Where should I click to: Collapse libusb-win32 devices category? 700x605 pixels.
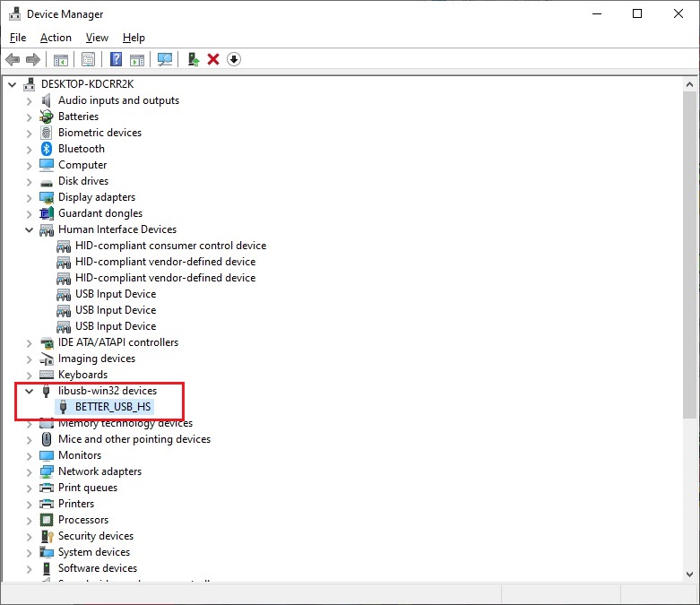(x=29, y=391)
